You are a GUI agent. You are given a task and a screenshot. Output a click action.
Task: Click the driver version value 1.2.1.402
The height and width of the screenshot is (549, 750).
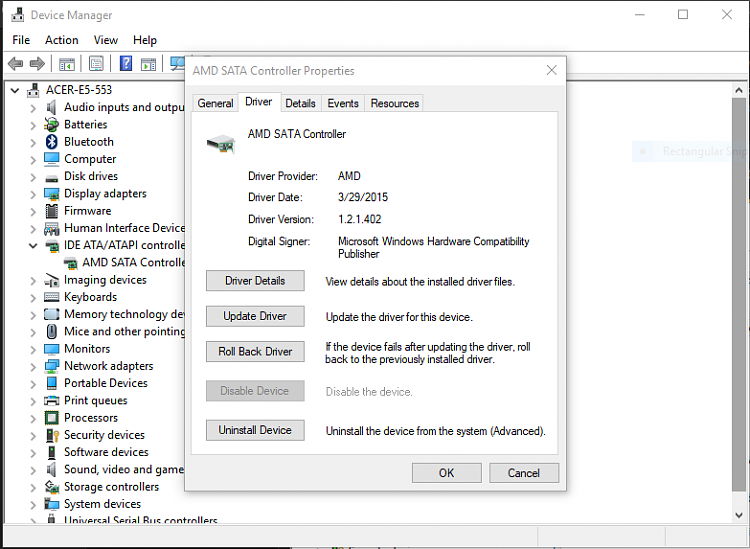360,220
